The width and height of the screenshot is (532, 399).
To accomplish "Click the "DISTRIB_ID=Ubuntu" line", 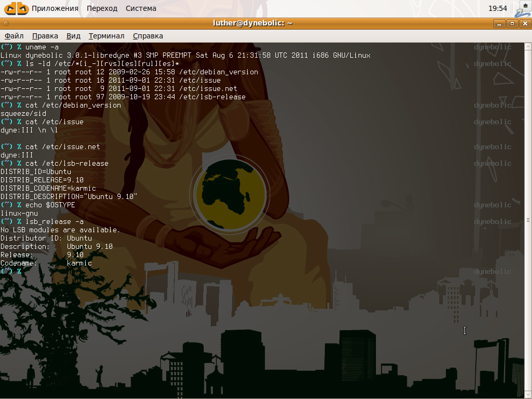I will (36, 171).
